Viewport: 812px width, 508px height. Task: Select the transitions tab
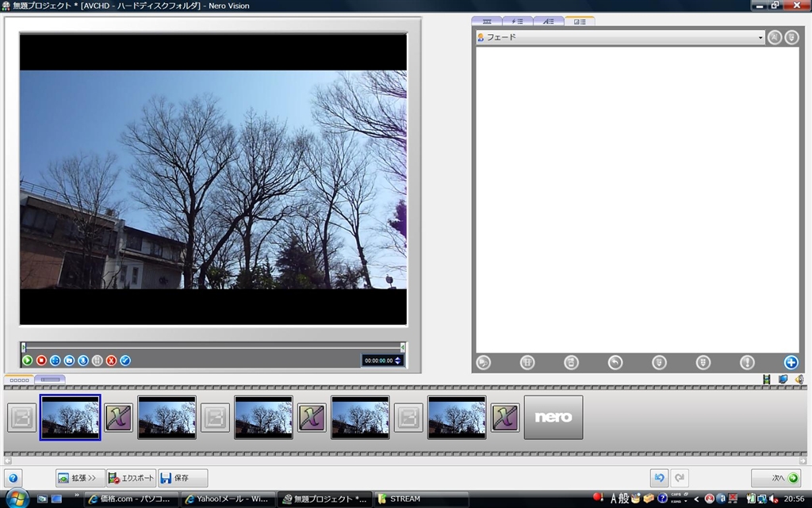580,21
